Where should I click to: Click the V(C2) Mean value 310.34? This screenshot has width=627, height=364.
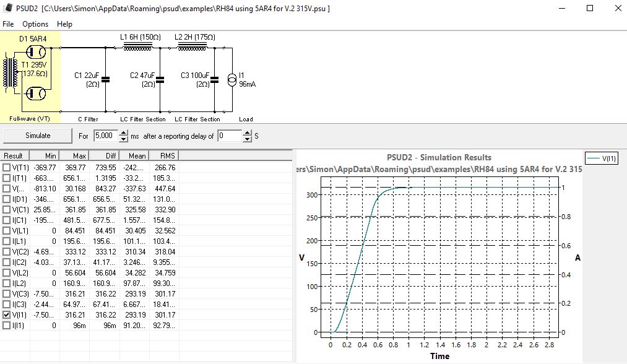[135, 251]
